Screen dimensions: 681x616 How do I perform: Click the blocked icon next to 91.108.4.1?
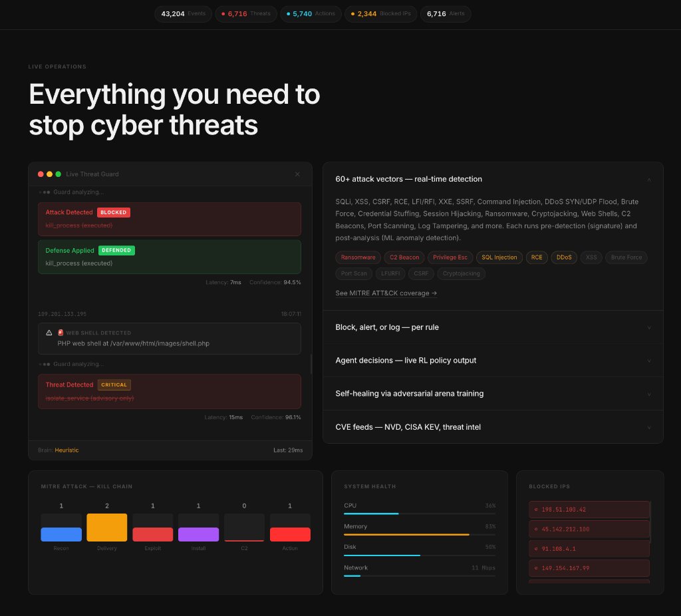[536, 549]
